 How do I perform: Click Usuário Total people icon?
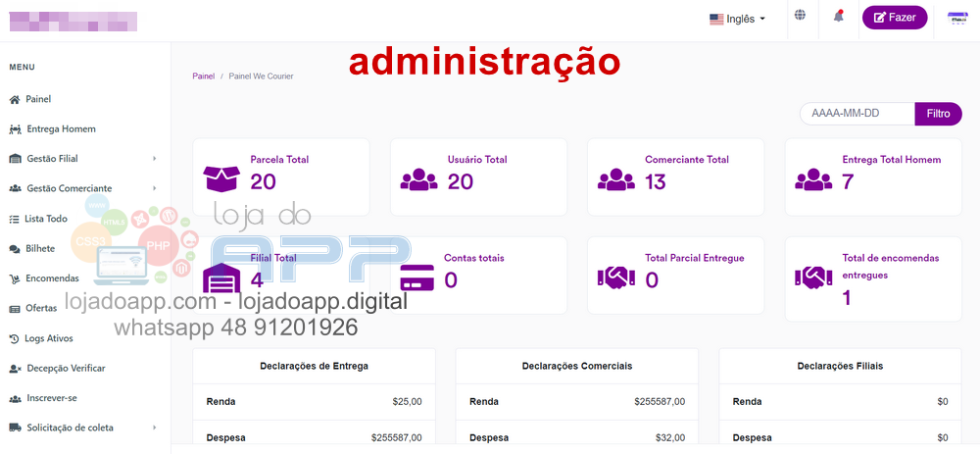coord(418,179)
